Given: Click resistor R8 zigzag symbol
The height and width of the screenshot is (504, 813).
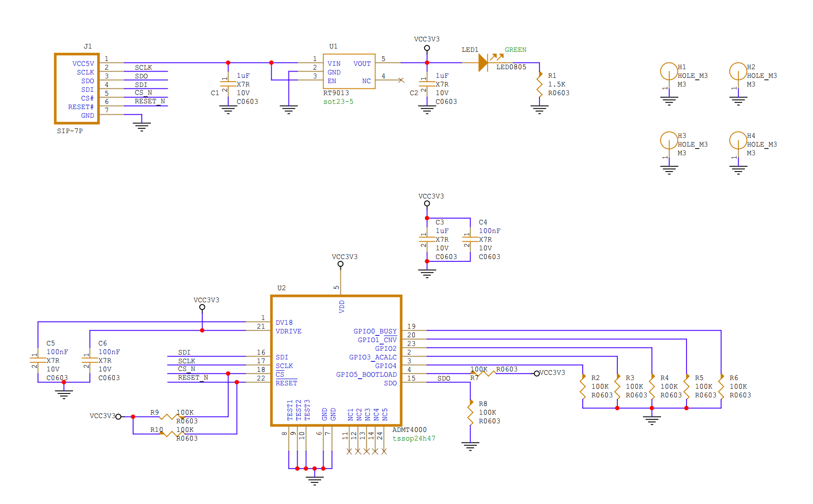Looking at the screenshot, I should click(470, 412).
